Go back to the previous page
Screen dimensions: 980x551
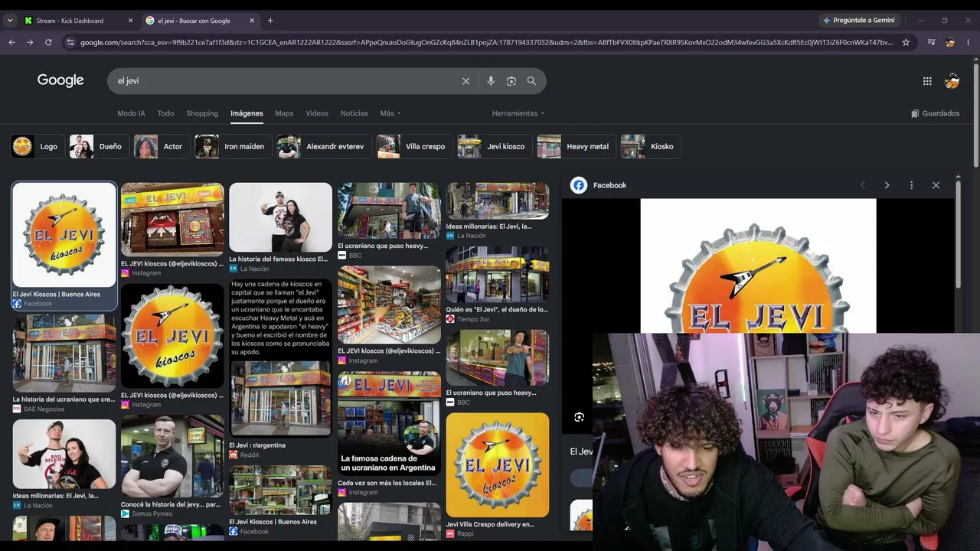pos(11,42)
